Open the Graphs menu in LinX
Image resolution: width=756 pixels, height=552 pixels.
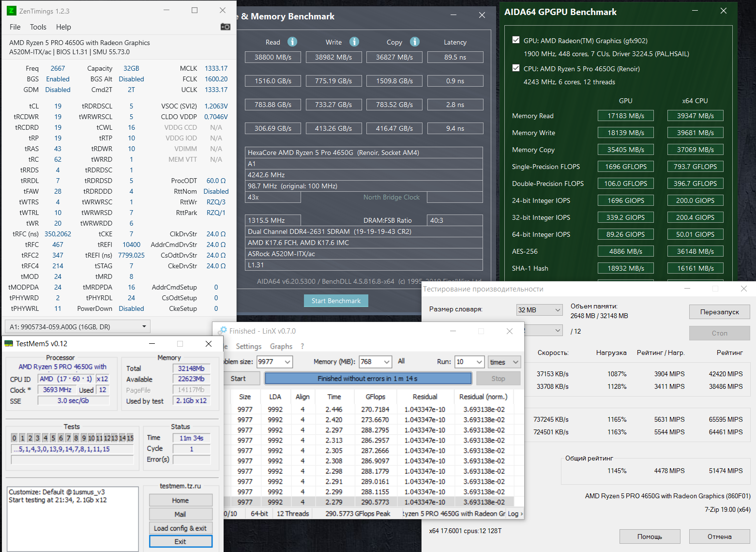click(281, 346)
